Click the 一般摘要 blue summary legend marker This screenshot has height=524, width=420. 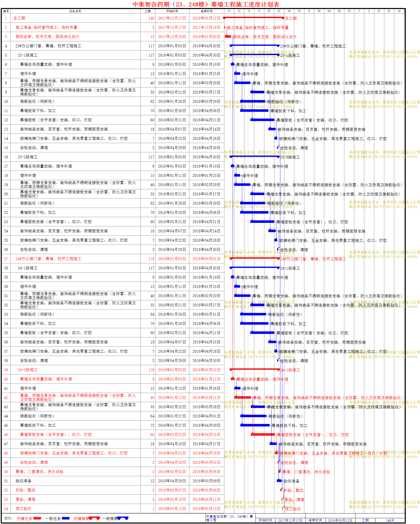pos(123,518)
